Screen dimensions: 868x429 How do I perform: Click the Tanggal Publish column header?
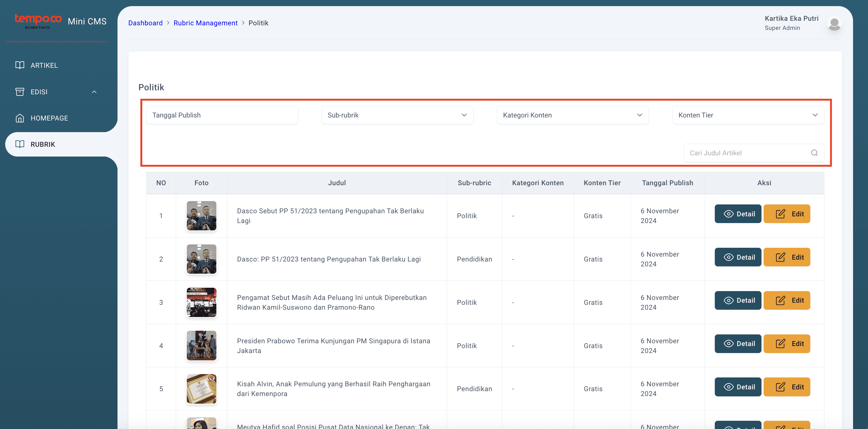coord(667,183)
